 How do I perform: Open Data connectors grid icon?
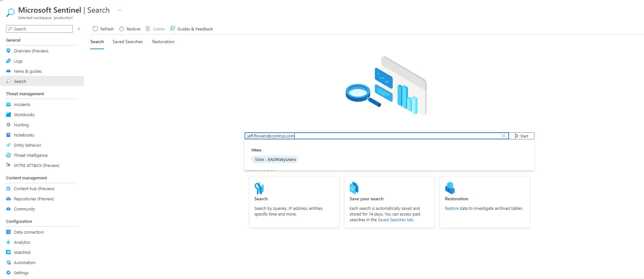pos(9,232)
